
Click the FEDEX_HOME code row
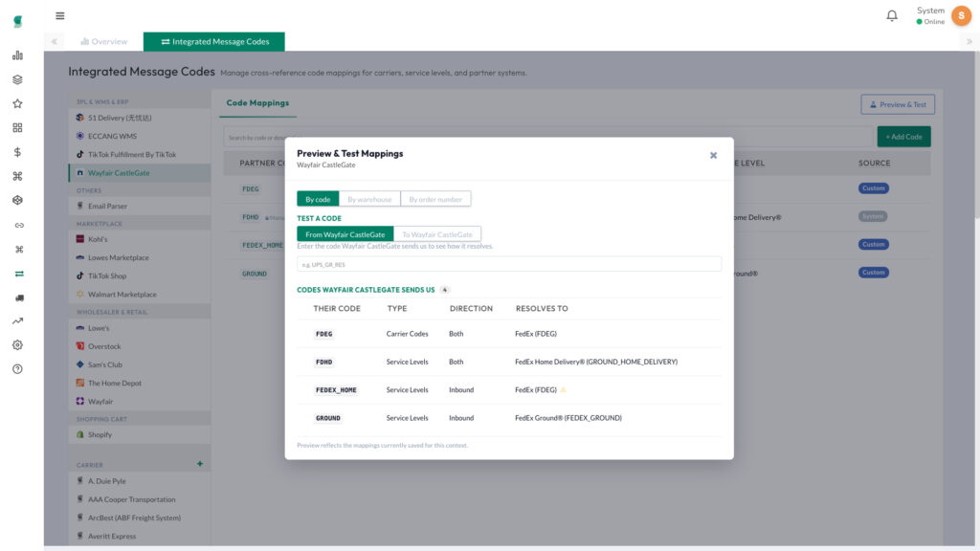(509, 390)
